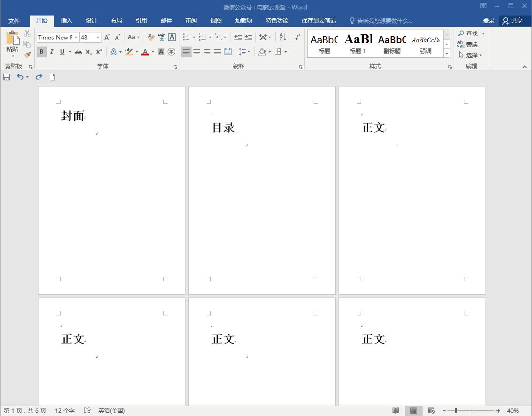Toggle underline formatting

click(x=62, y=52)
